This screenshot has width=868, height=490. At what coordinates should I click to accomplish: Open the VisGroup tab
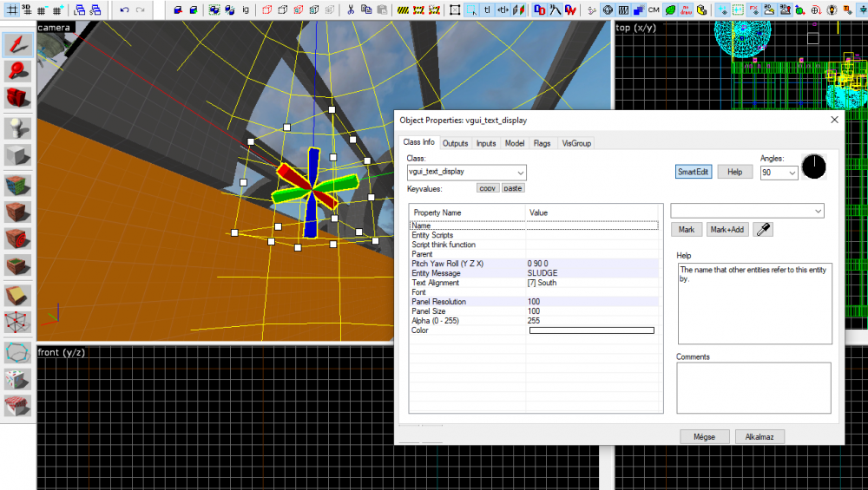575,143
